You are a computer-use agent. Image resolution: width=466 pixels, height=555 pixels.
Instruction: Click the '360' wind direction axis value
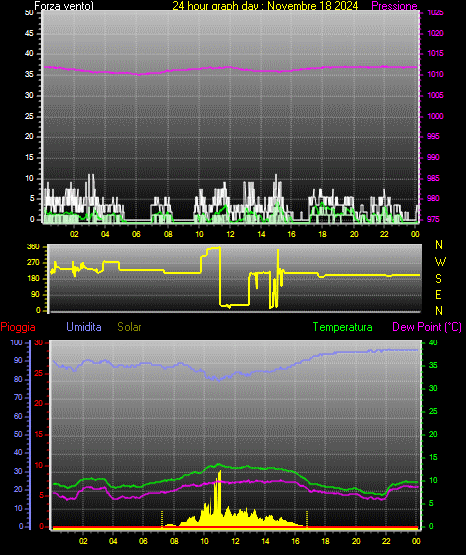pyautogui.click(x=33, y=247)
